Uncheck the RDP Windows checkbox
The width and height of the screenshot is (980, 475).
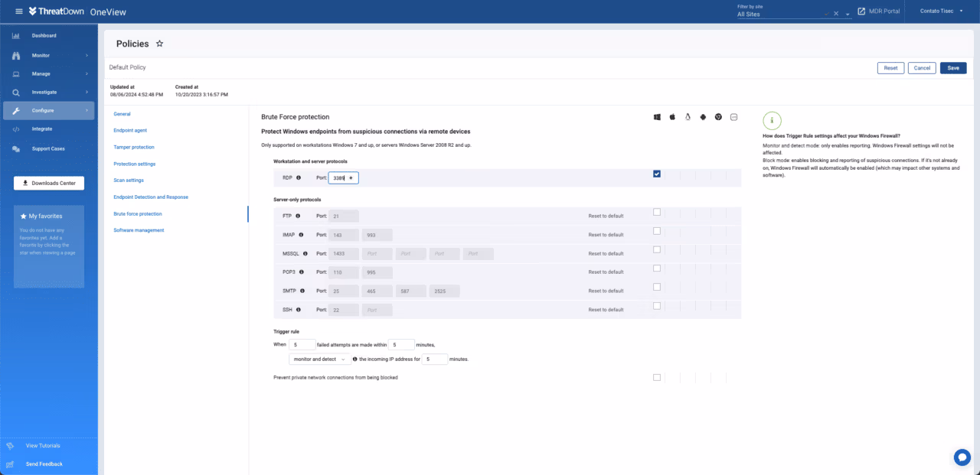(x=656, y=174)
